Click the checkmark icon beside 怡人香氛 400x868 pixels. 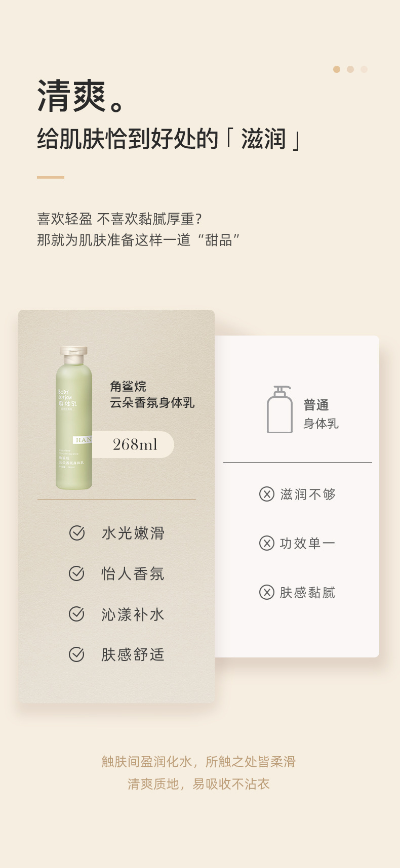point(76,573)
